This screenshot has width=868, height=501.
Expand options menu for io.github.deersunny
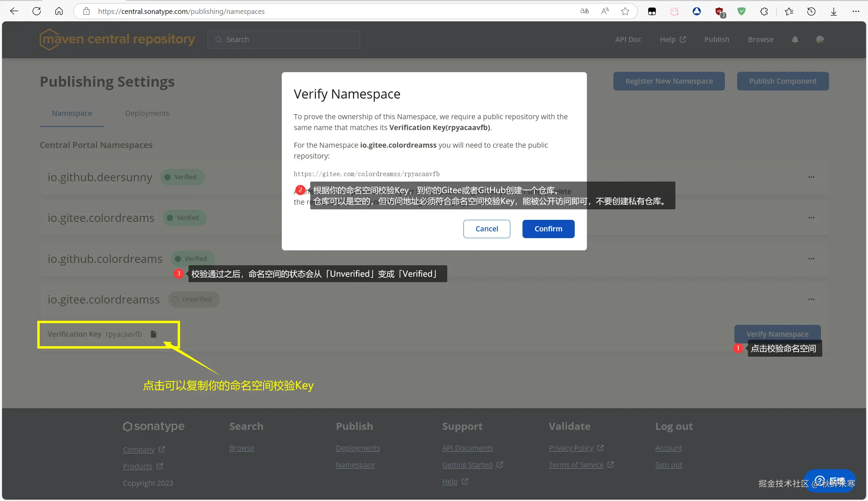point(811,177)
